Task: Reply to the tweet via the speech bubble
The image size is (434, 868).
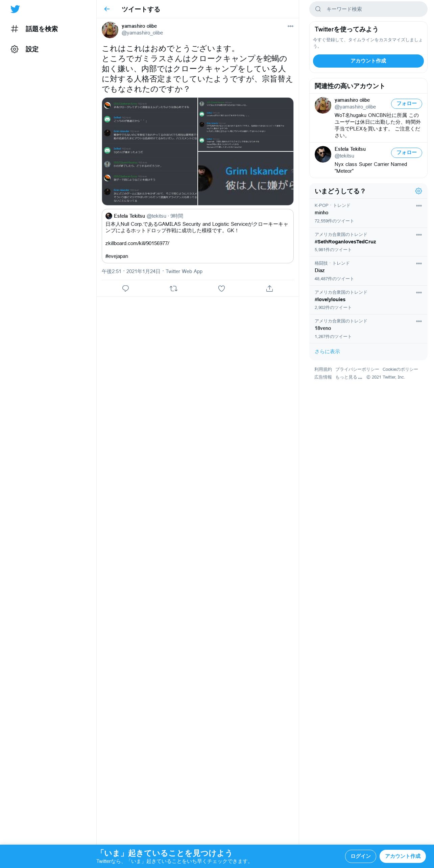Action: click(125, 288)
